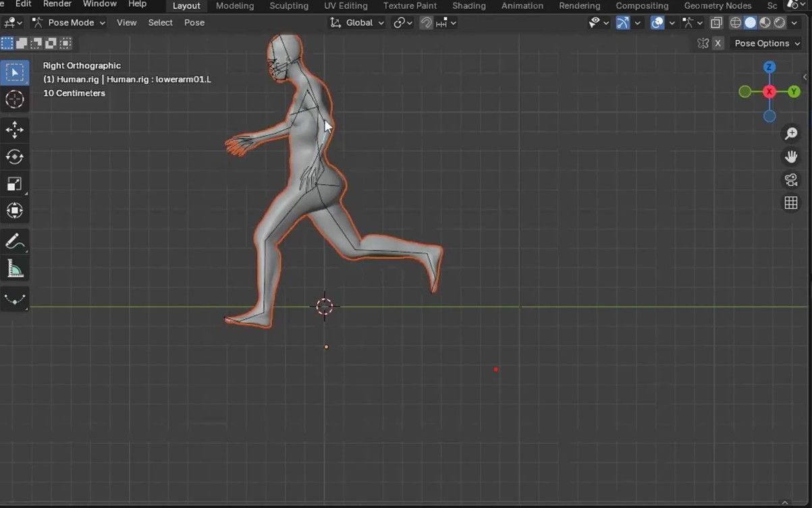The width and height of the screenshot is (812, 508).
Task: Select the 3D Cursor tool
Action: click(x=15, y=100)
